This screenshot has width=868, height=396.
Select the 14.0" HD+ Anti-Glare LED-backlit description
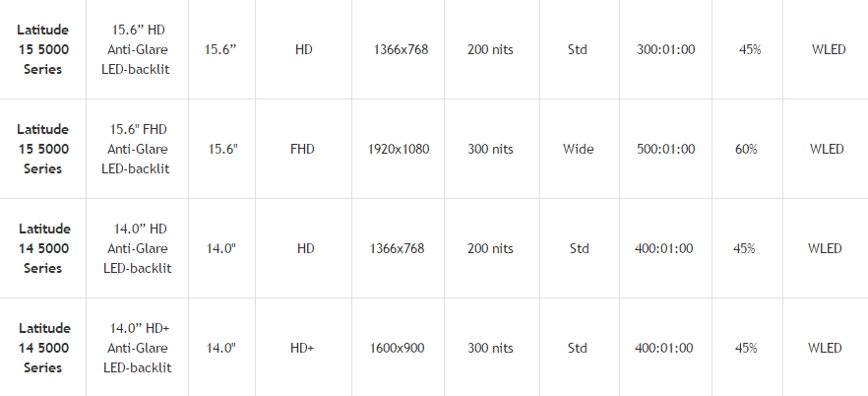[x=138, y=348]
